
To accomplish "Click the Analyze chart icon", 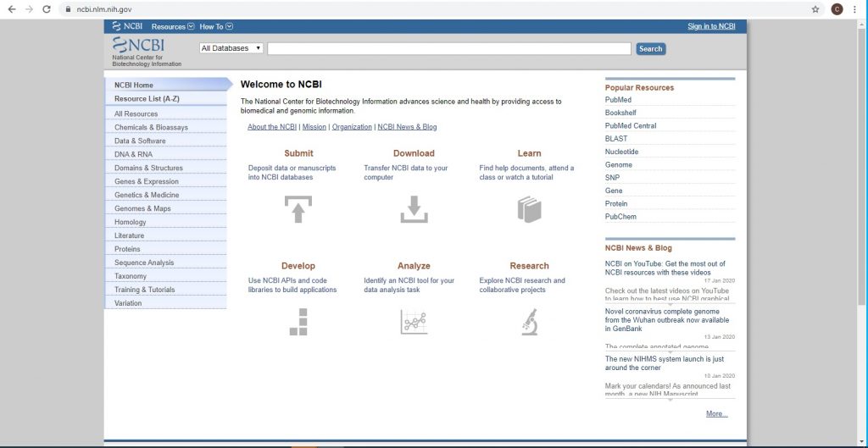I will [x=414, y=322].
